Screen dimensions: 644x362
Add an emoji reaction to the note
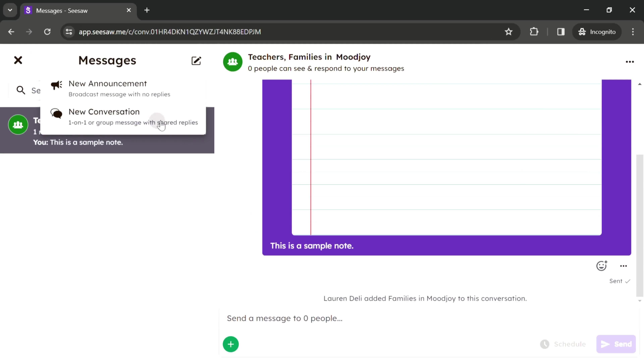(602, 266)
